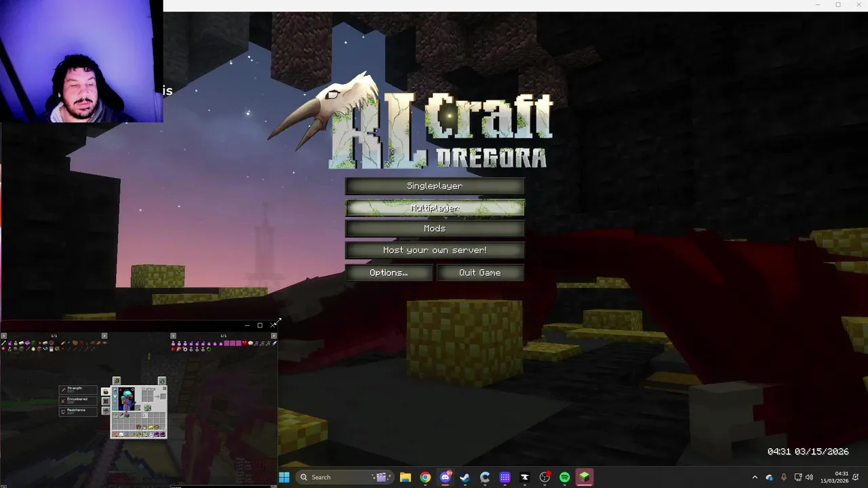Switch to Minecraft grass block taskbar icon
The height and width of the screenshot is (488, 868).
[x=585, y=477]
